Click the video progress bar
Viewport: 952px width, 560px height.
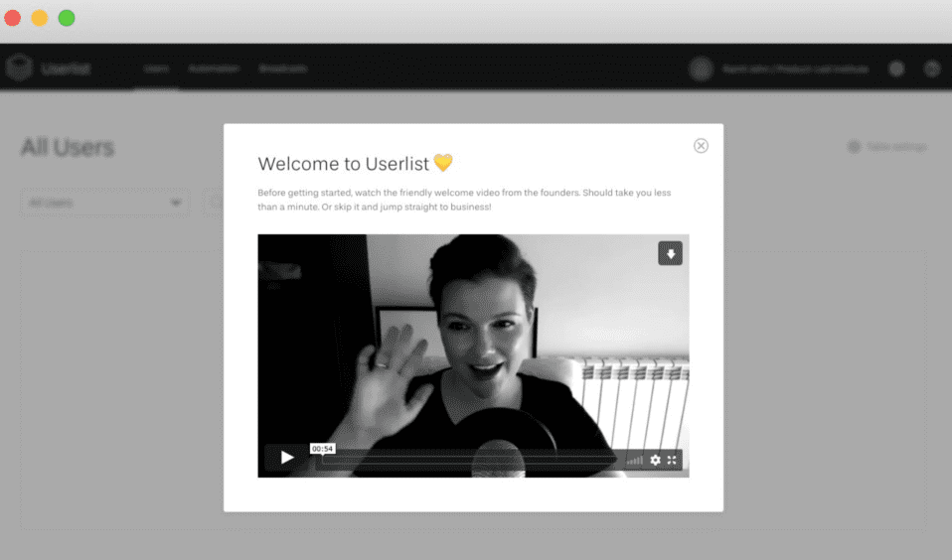click(467, 460)
